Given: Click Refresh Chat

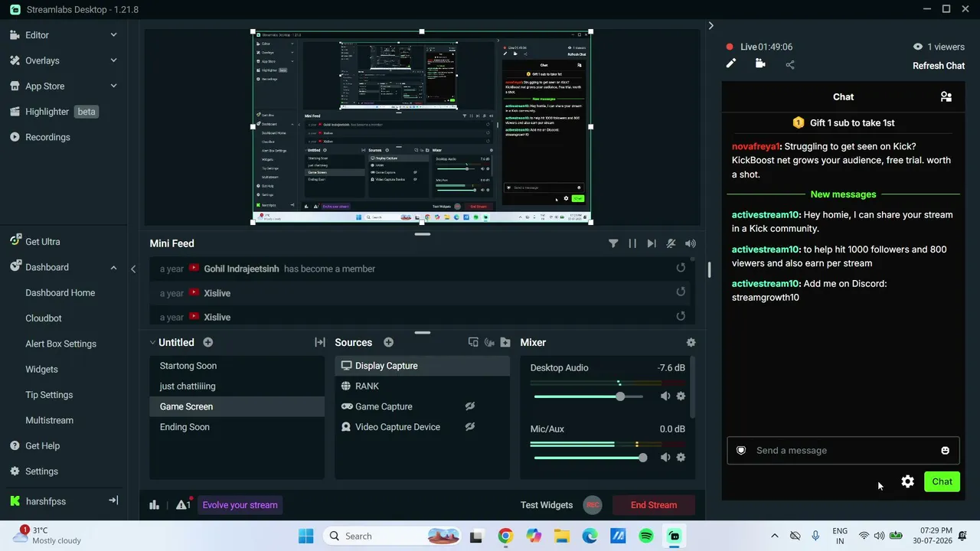Looking at the screenshot, I should click(939, 66).
